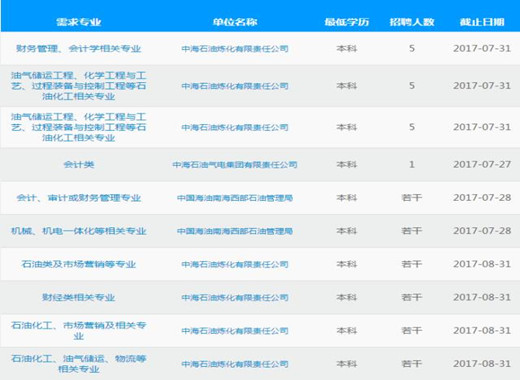The height and width of the screenshot is (380, 520).
Task: Open 石油化工、市场营销及相关专业 posting
Action: pyautogui.click(x=79, y=331)
